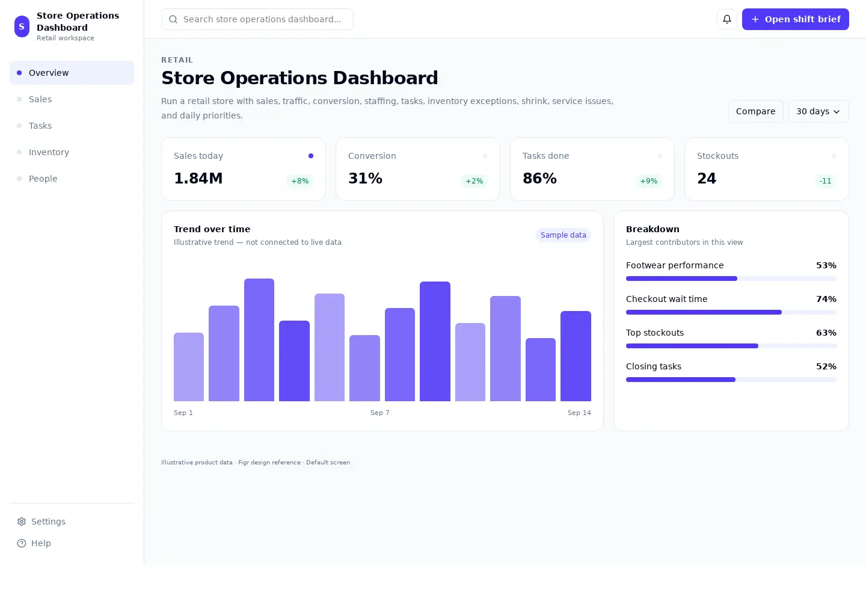The image size is (866, 616).
Task: Click the magnifier icon in search bar
Action: coord(173,19)
